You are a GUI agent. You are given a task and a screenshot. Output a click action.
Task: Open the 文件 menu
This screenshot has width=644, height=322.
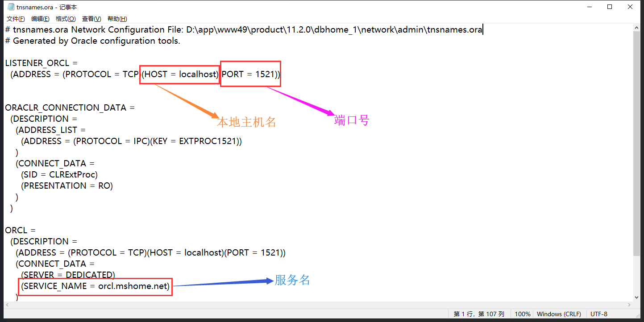click(16, 18)
